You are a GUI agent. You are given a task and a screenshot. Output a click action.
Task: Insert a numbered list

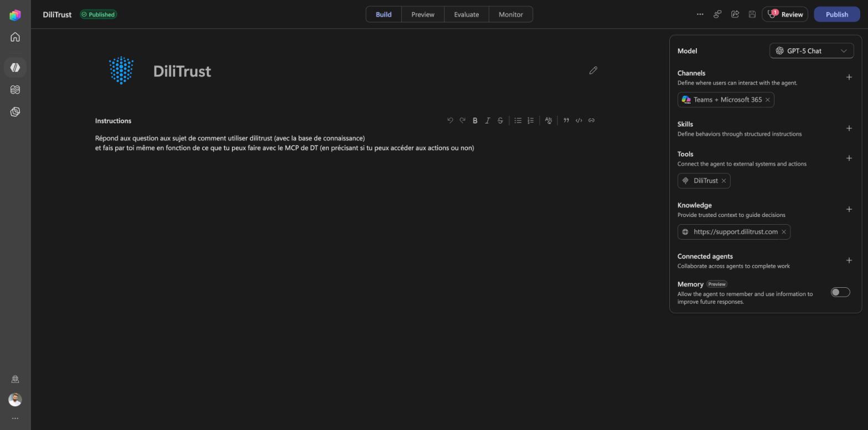click(531, 121)
